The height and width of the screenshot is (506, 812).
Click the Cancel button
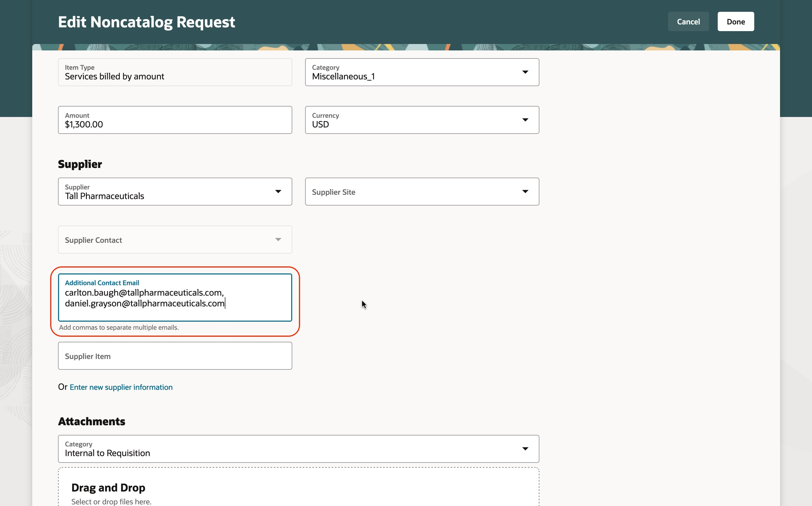688,22
